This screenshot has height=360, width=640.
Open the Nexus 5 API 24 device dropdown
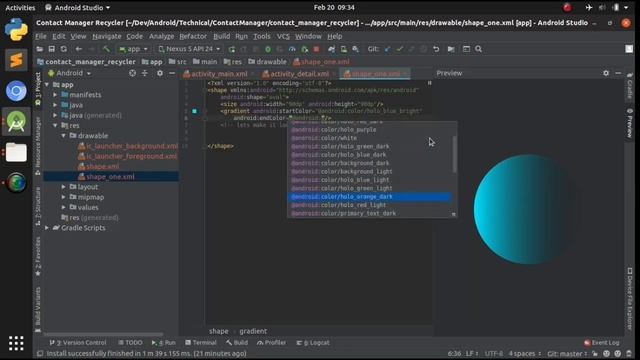[189, 49]
